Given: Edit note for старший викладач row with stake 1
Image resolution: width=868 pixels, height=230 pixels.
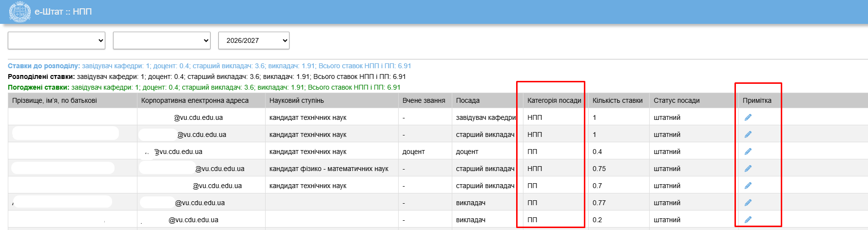Looking at the screenshot, I should pyautogui.click(x=748, y=134).
